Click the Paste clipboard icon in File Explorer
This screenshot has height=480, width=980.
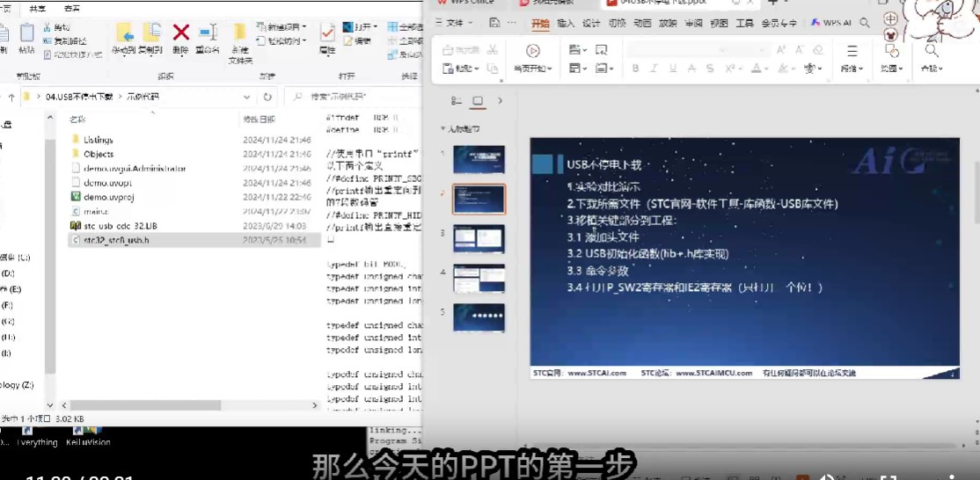click(x=27, y=33)
